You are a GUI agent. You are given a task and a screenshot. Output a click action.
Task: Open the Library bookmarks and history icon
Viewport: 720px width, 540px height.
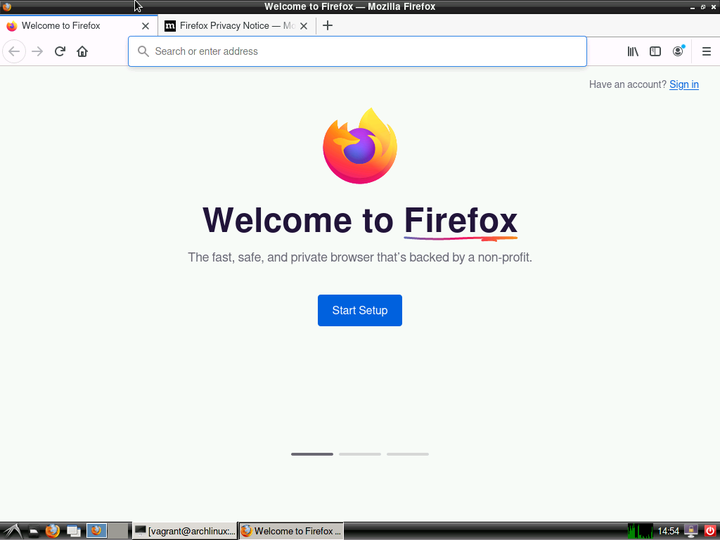click(632, 51)
